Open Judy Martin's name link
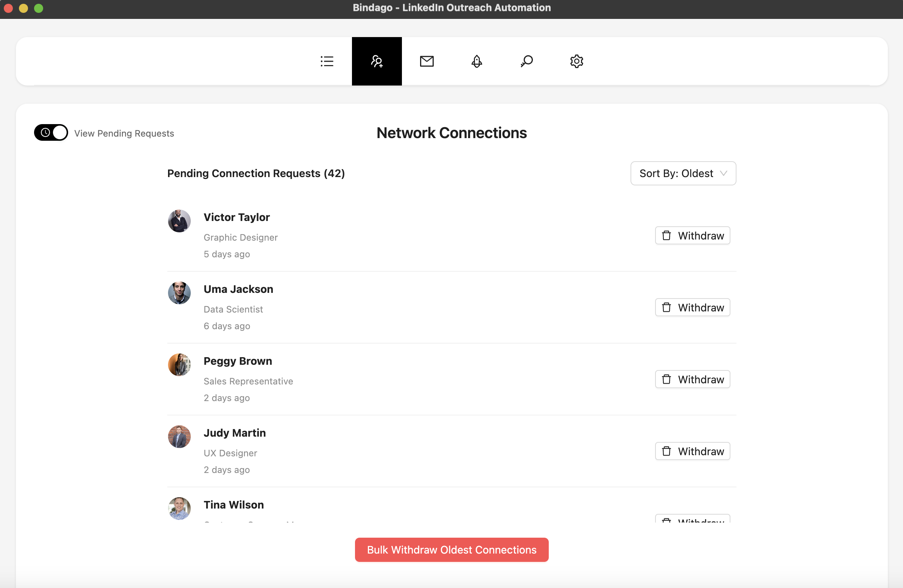 point(235,433)
